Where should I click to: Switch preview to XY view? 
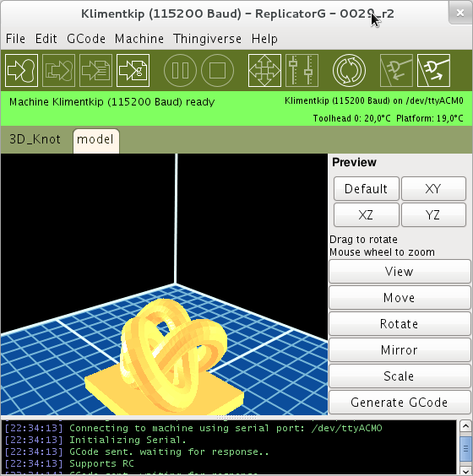coord(433,188)
